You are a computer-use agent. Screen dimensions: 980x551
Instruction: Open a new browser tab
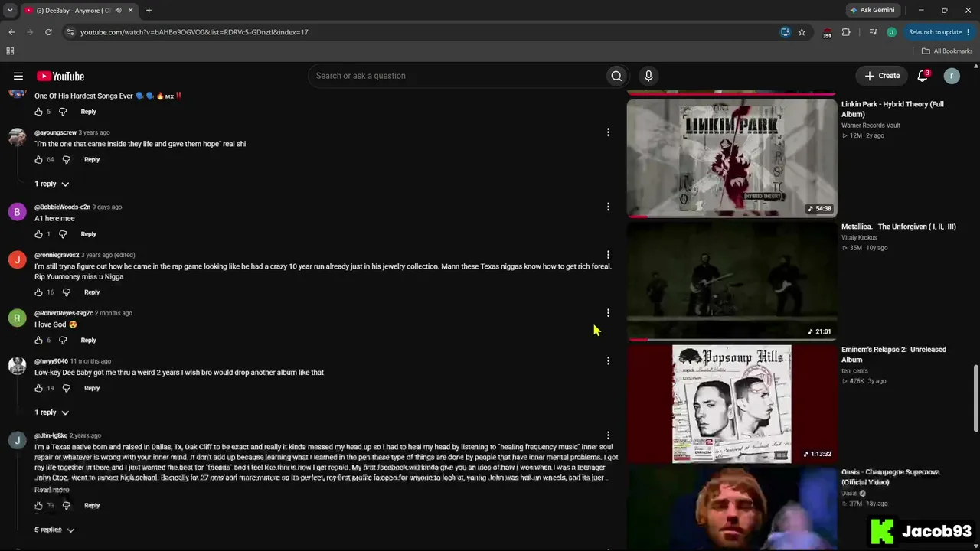click(x=149, y=11)
